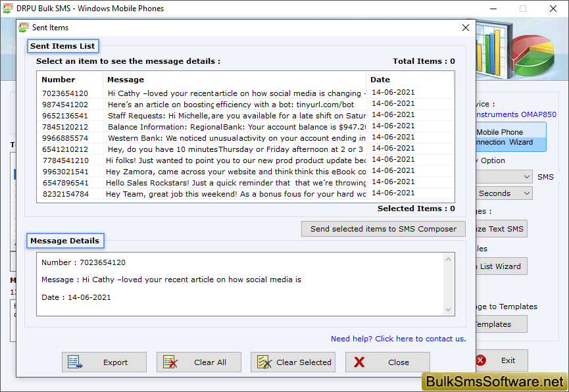Viewport: 569px width, 392px height.
Task: Sort list by Message column header
Action: (x=234, y=80)
